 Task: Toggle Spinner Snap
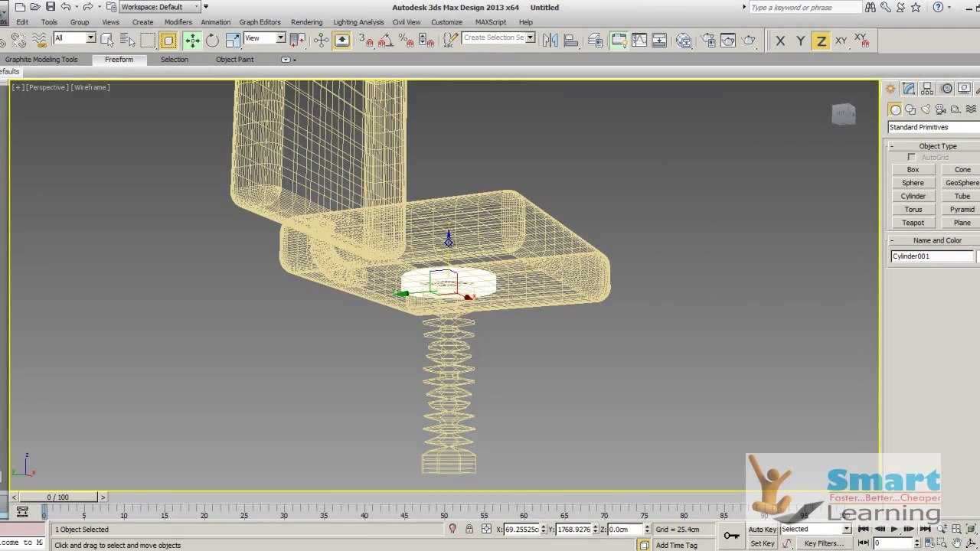pos(426,41)
